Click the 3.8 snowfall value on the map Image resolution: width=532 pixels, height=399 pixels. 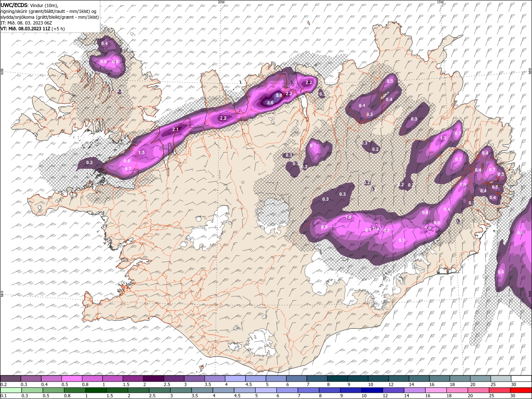tap(279, 95)
